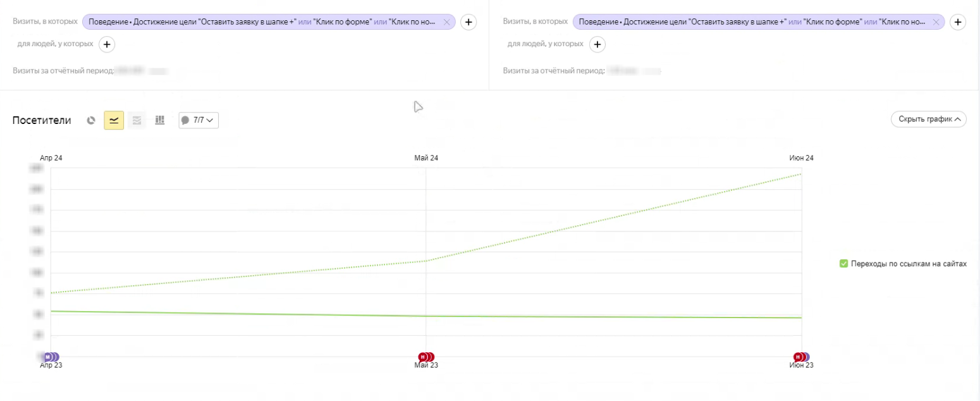Click the comment bubble icon beside 7/7

(185, 120)
